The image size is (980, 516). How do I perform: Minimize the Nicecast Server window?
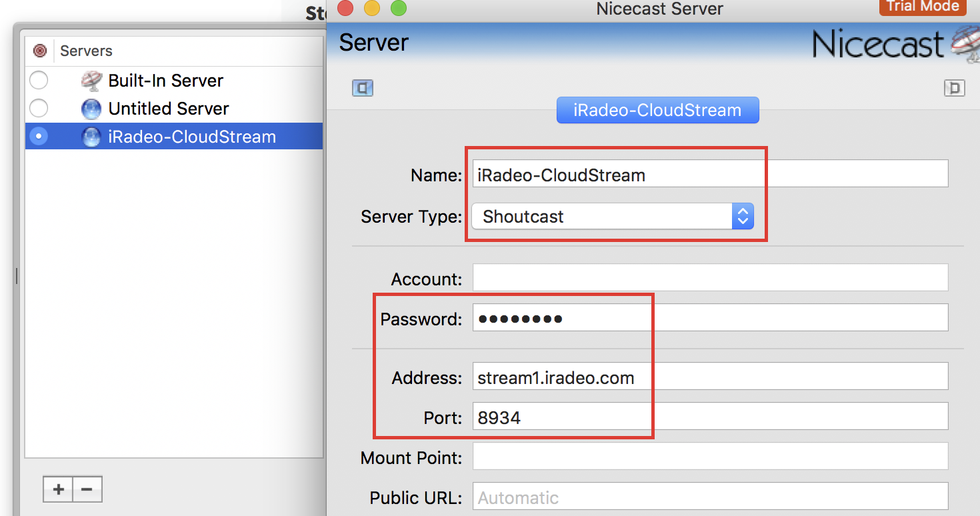point(371,8)
